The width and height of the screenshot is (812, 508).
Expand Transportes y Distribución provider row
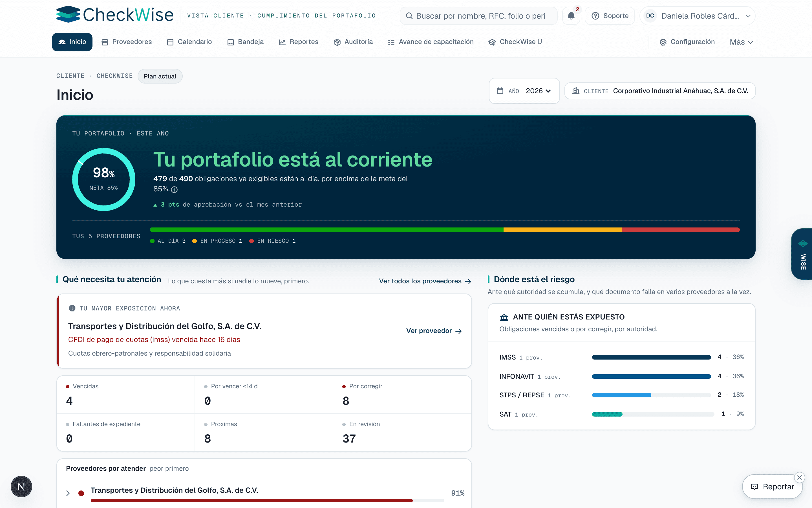click(x=68, y=493)
